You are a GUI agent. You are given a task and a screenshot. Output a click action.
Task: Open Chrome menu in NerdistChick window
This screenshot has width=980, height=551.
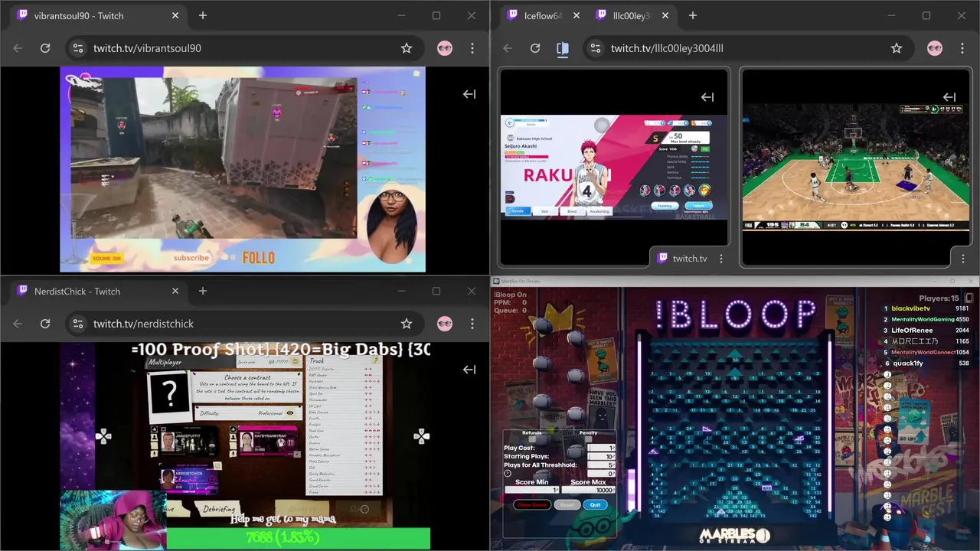point(472,324)
